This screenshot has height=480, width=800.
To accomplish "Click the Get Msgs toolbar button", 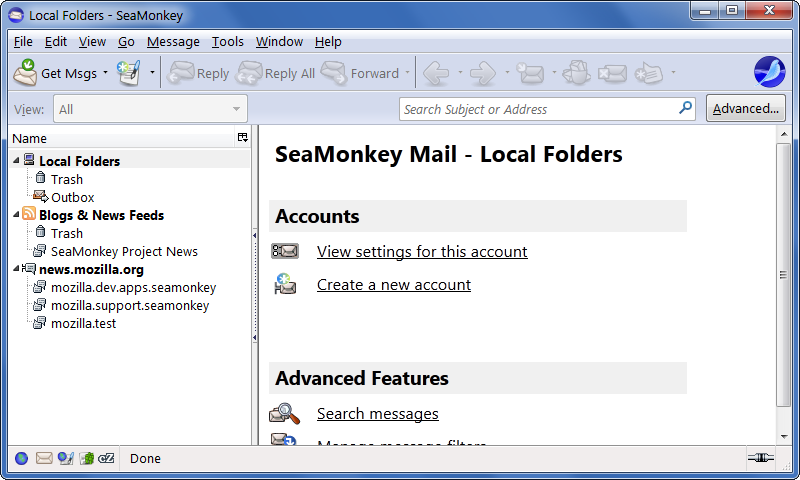I will point(55,73).
